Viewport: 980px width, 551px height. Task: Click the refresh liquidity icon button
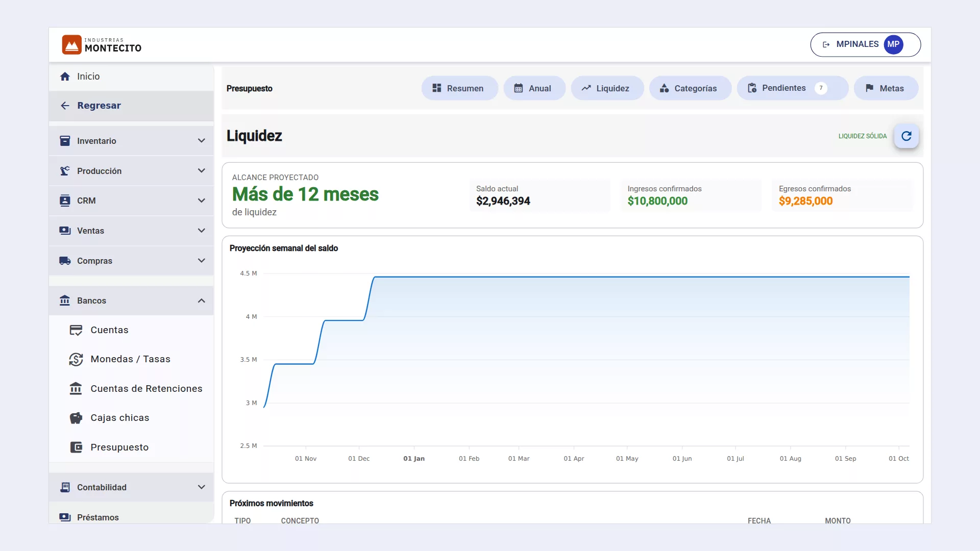906,136
